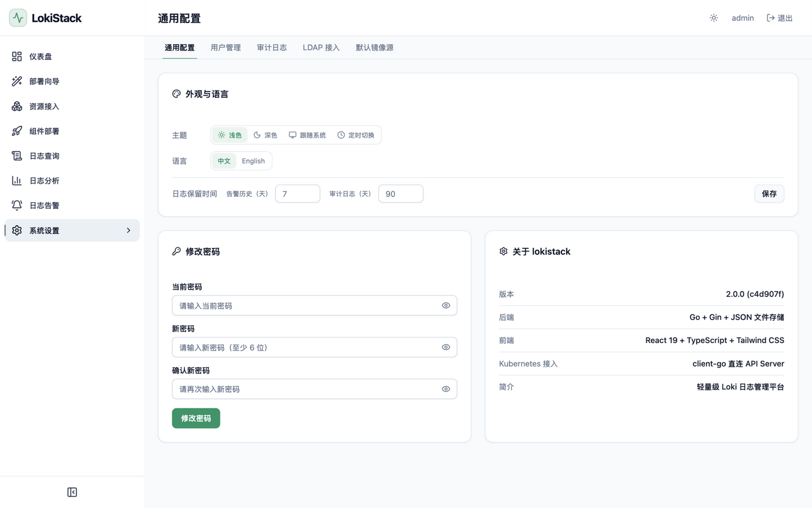Image resolution: width=812 pixels, height=508 pixels.
Task: Click the LokiStack logo icon
Action: coord(18,18)
